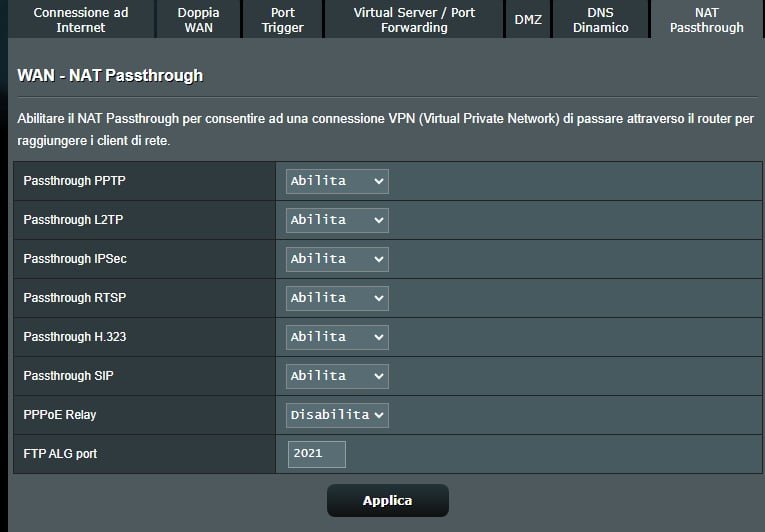765x532 pixels.
Task: Click the WAN - NAT Passthrough heading
Action: tap(110, 76)
